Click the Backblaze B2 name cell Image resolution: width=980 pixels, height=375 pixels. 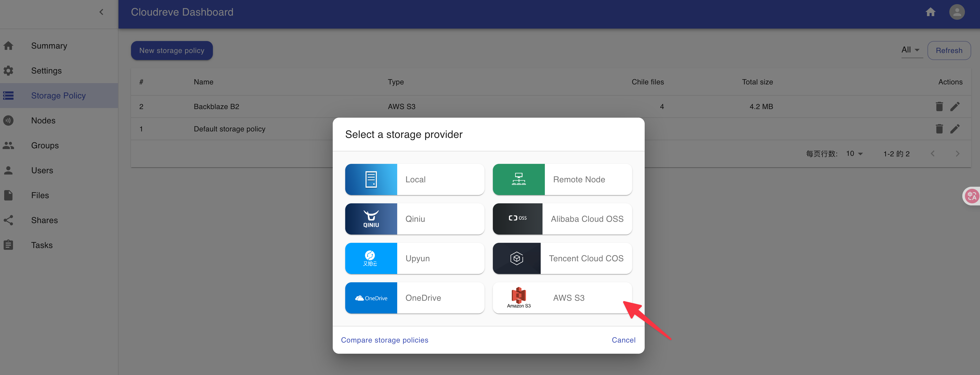[x=217, y=106]
